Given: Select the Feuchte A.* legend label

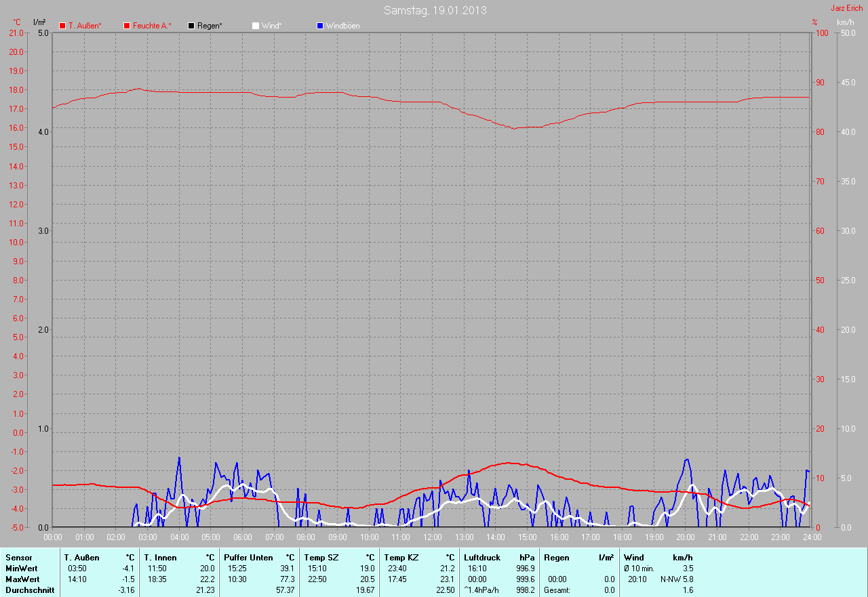Looking at the screenshot, I should 152,26.
